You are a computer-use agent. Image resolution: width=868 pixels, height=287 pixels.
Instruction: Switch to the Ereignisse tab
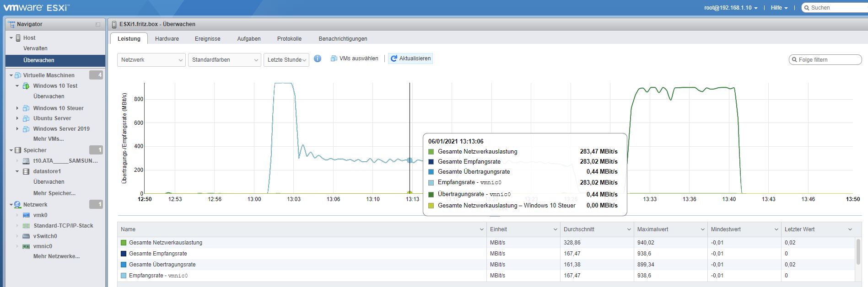tap(207, 39)
